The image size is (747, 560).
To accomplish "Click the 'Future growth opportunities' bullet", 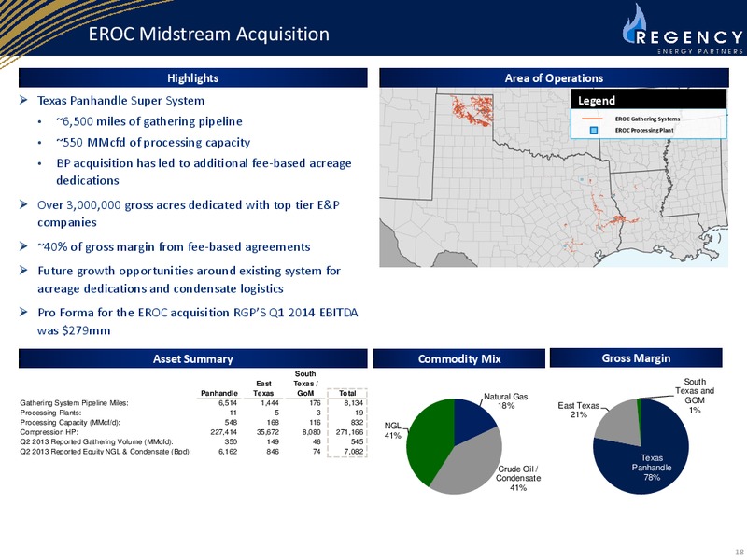I will [190, 279].
